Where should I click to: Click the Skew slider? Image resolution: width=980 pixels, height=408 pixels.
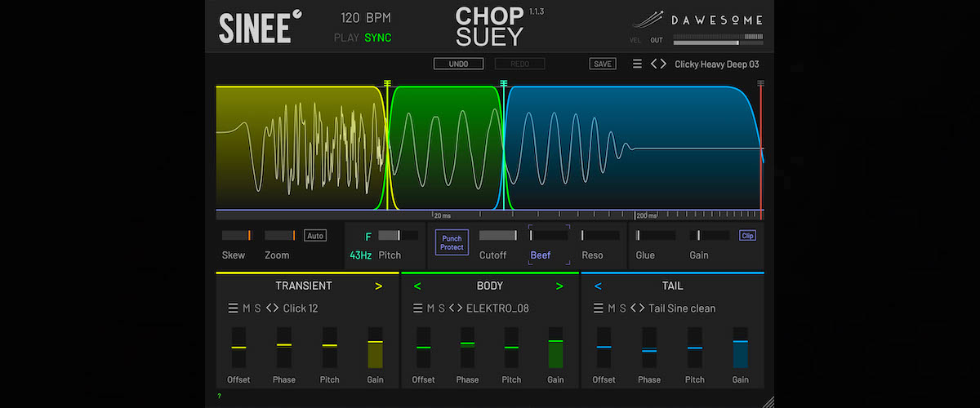(238, 236)
